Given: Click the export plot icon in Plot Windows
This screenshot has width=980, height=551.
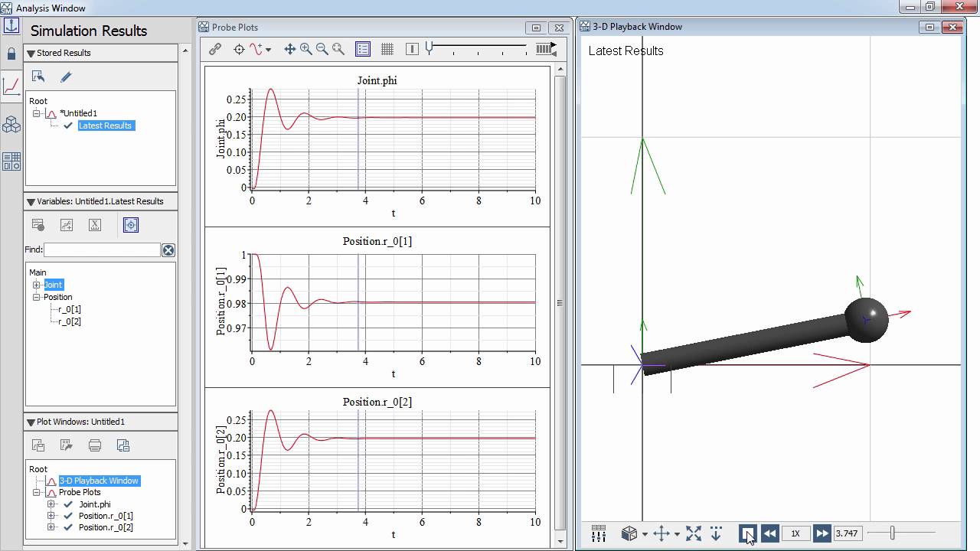Looking at the screenshot, I should [x=67, y=445].
